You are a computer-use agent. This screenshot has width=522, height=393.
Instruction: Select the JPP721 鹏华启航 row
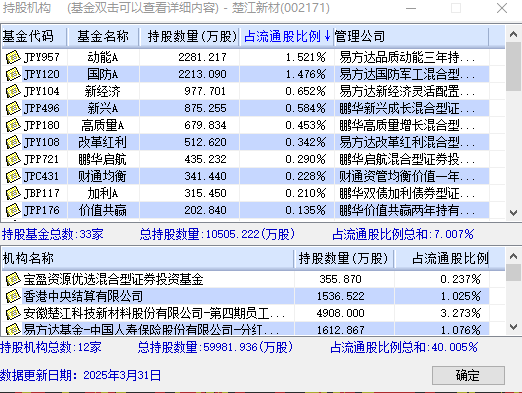tap(245, 159)
